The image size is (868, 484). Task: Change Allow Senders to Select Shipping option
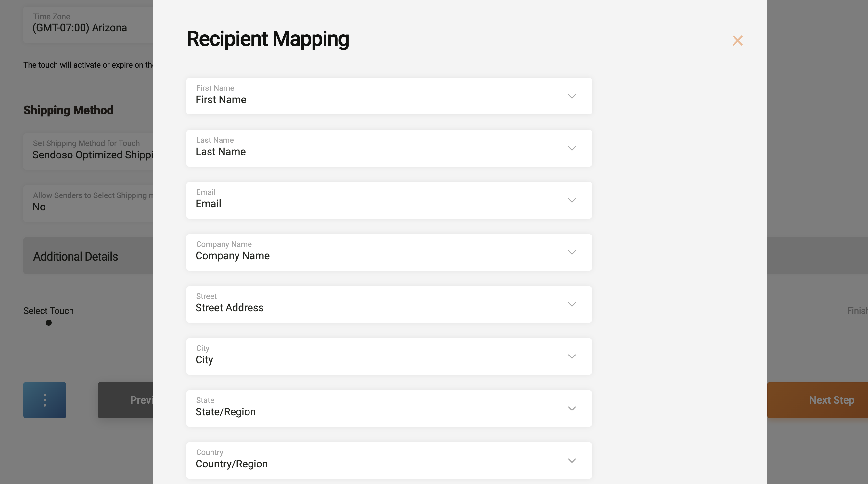click(x=88, y=203)
